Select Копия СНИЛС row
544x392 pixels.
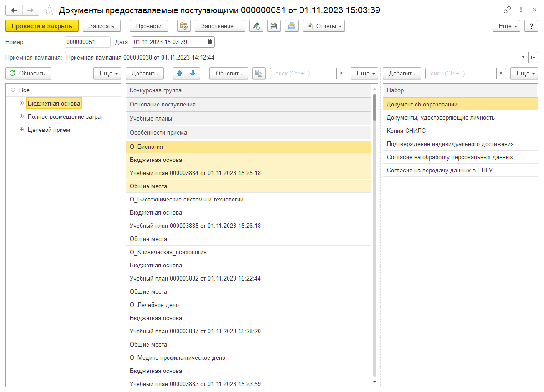click(460, 131)
